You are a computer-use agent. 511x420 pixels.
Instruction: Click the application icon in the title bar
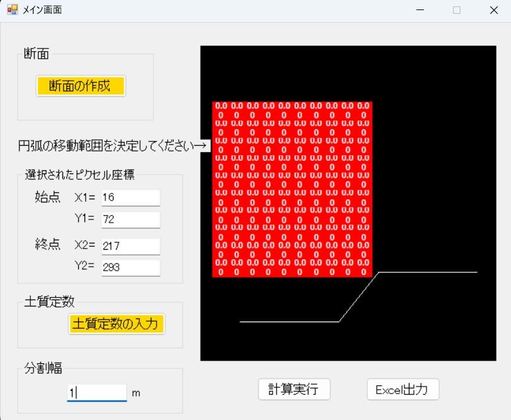coord(12,9)
